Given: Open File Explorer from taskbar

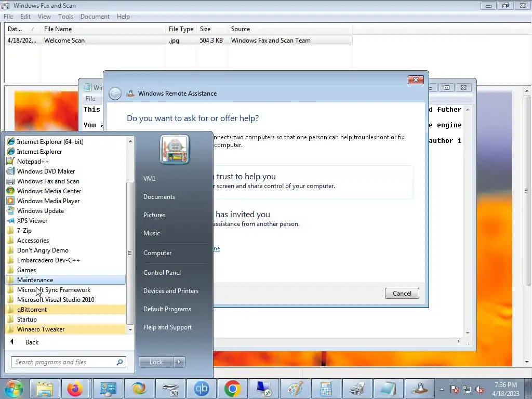Looking at the screenshot, I should coord(45,389).
